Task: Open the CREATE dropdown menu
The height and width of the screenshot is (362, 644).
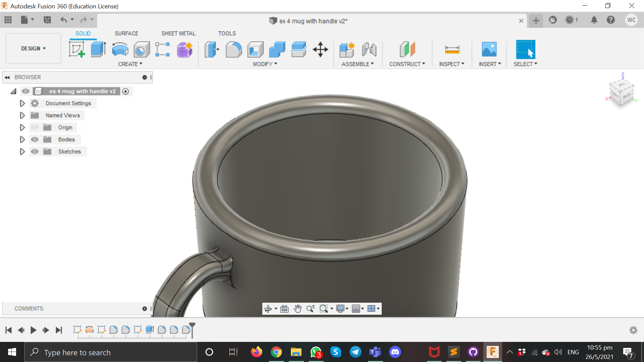Action: (130, 64)
